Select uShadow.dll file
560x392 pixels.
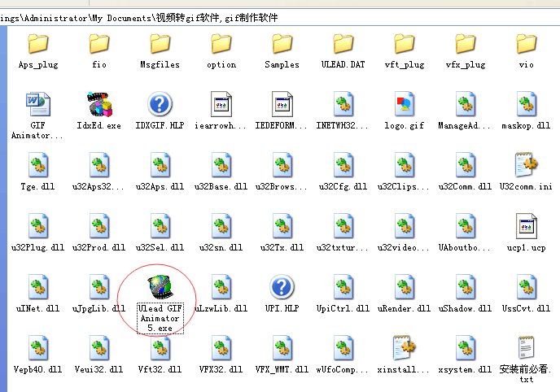(466, 287)
